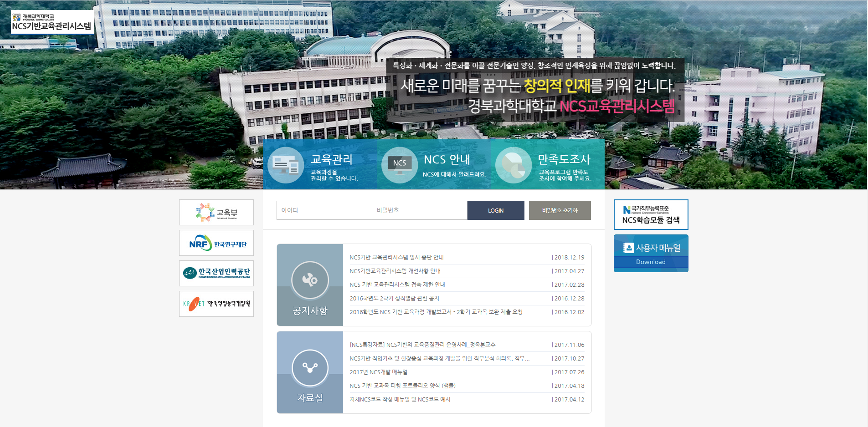
Task: Select the 만족도조사 pie chart icon
Action: pyautogui.click(x=514, y=165)
